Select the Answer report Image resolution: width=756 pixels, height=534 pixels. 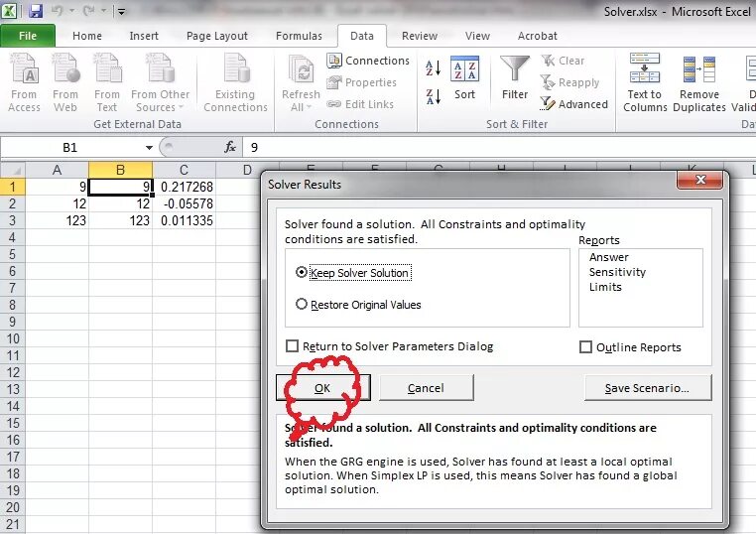609,257
